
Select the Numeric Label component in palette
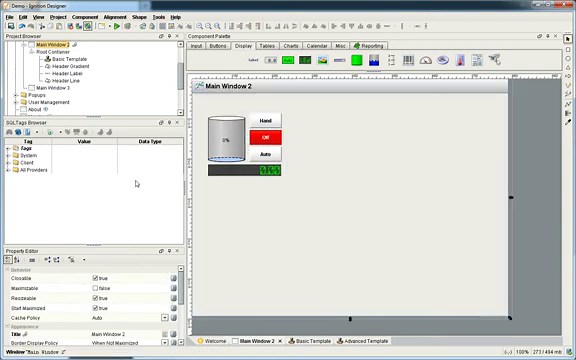(271, 60)
